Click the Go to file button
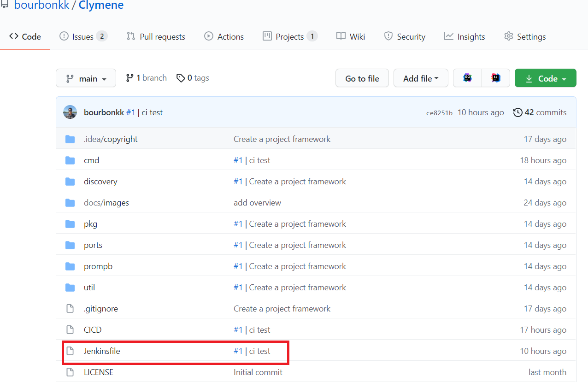Image resolution: width=588 pixels, height=382 pixels. [362, 78]
